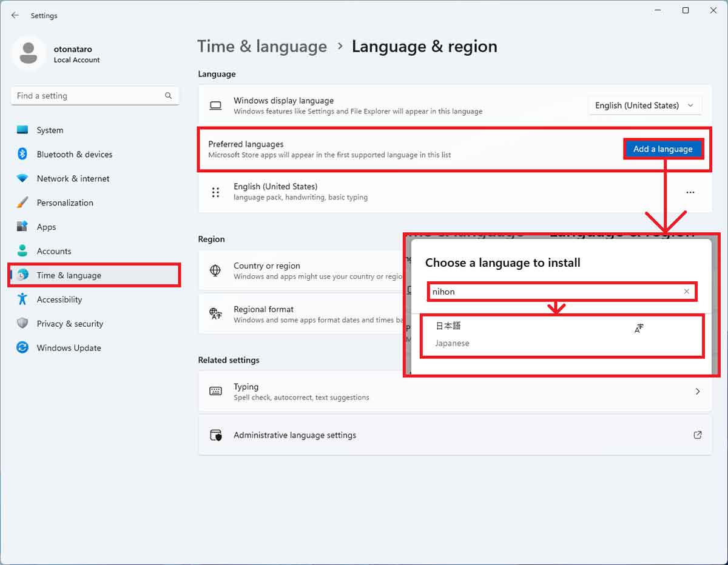Image resolution: width=728 pixels, height=565 pixels.
Task: Click the Add a language button
Action: (663, 149)
